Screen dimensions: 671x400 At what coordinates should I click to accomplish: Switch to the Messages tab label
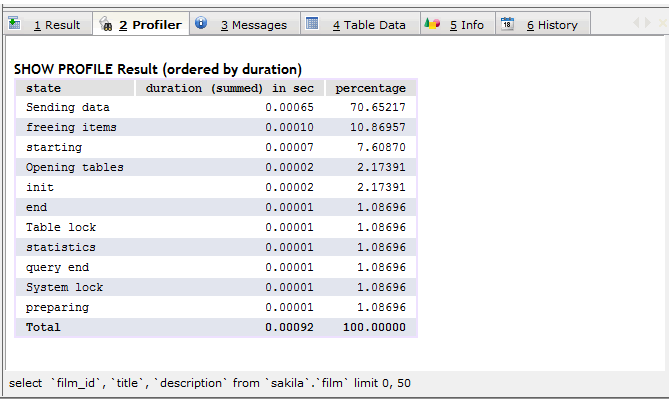(x=253, y=25)
